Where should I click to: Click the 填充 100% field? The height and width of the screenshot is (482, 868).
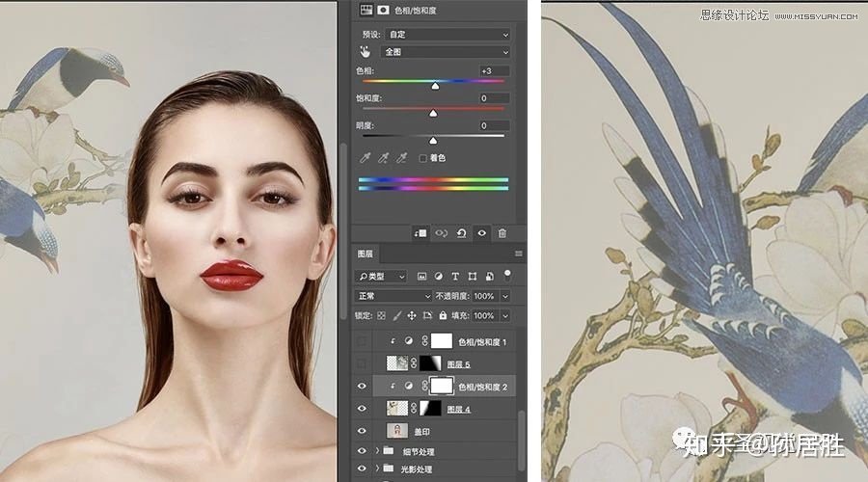click(485, 315)
